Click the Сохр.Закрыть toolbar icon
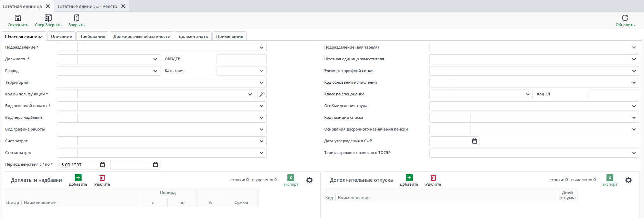Screen dimensions: 644x218 [x=48, y=18]
